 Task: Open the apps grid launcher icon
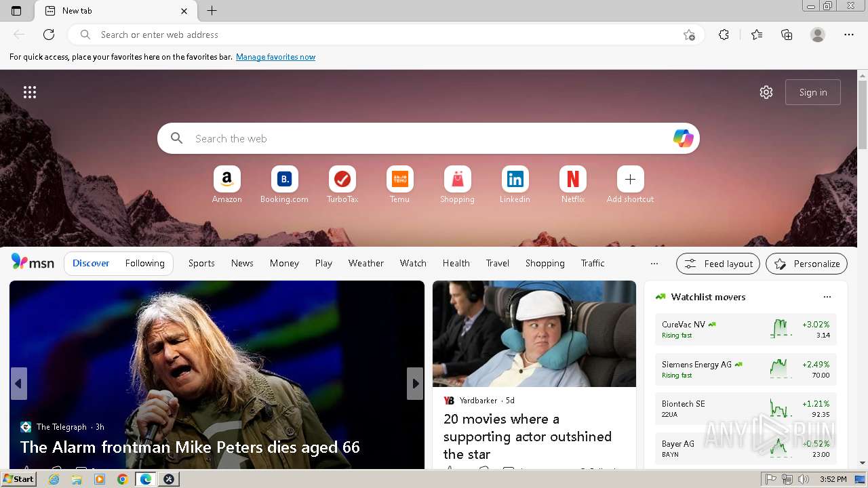(30, 92)
